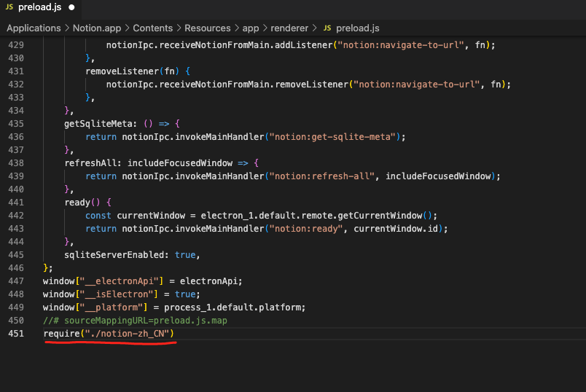
Task: Click currentWindow.id argument on line 443
Action: (x=396, y=229)
